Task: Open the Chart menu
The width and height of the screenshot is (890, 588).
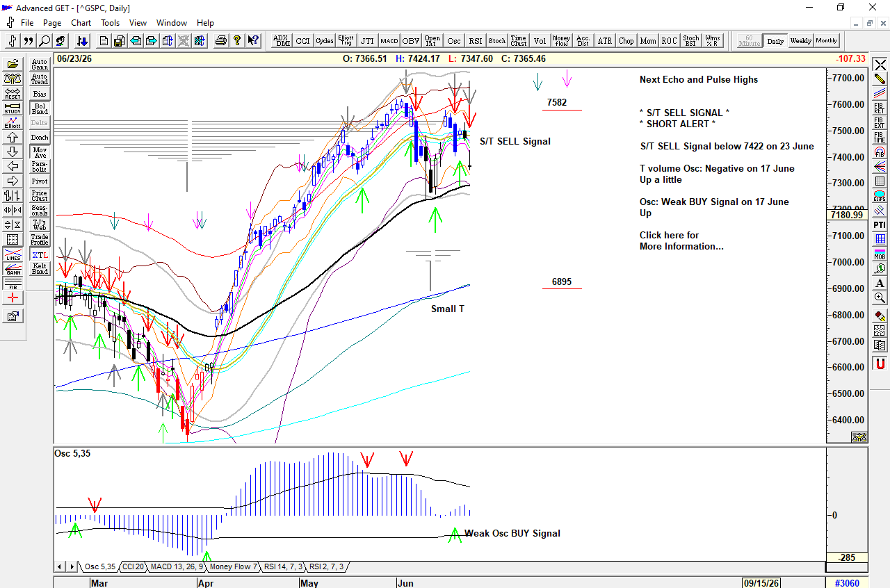Action: pyautogui.click(x=81, y=22)
